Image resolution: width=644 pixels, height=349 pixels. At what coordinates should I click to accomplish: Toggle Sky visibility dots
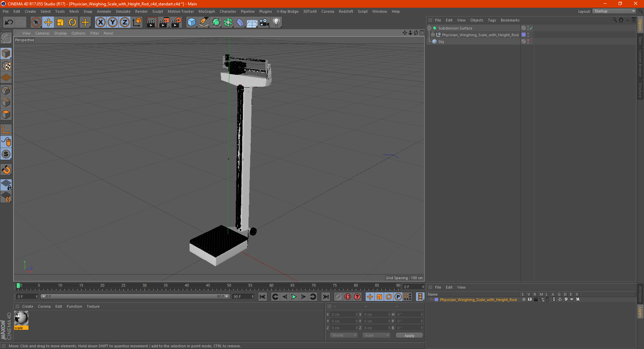pos(528,42)
